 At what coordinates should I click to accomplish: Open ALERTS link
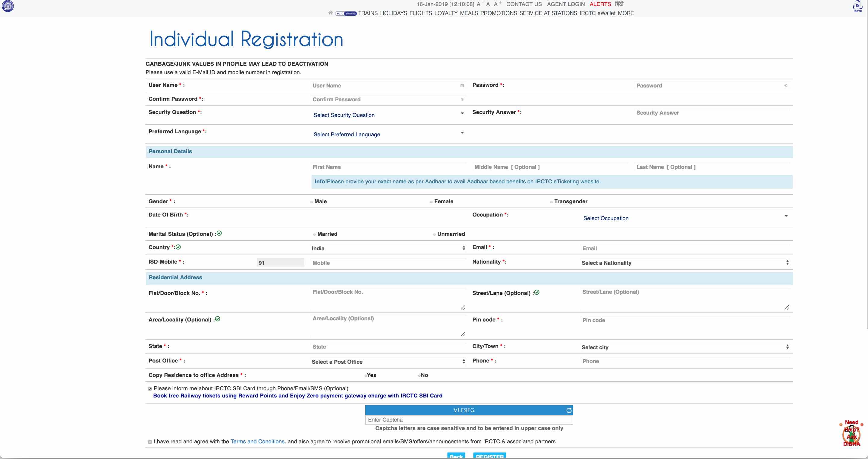[x=600, y=4]
